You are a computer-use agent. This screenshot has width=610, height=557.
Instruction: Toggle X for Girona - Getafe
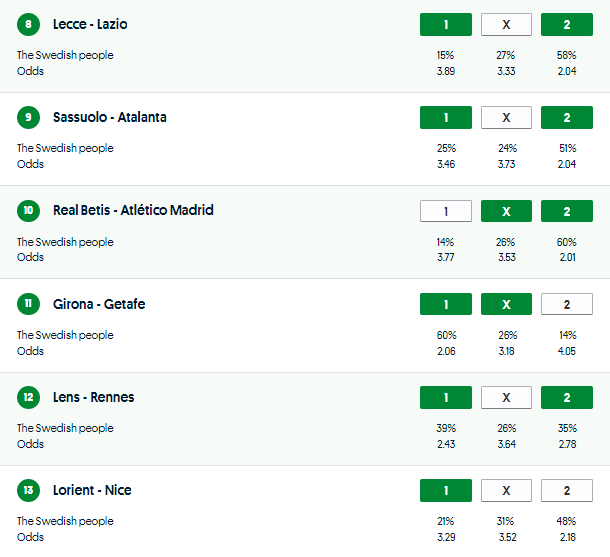pyautogui.click(x=506, y=304)
